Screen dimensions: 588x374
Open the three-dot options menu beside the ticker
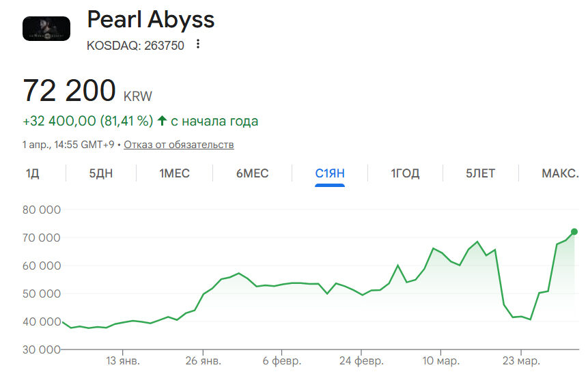[198, 45]
